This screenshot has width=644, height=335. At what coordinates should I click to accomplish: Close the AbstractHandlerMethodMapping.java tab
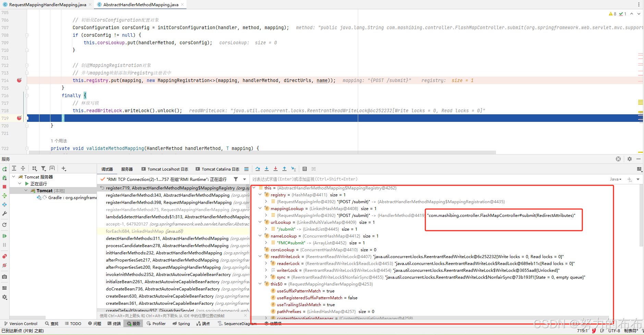pyautogui.click(x=182, y=4)
